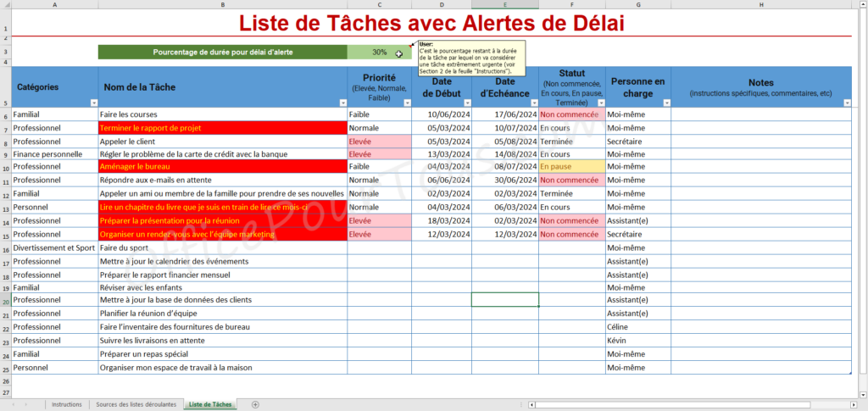
Task: Select the 30% alert percentage cell
Action: pos(379,52)
